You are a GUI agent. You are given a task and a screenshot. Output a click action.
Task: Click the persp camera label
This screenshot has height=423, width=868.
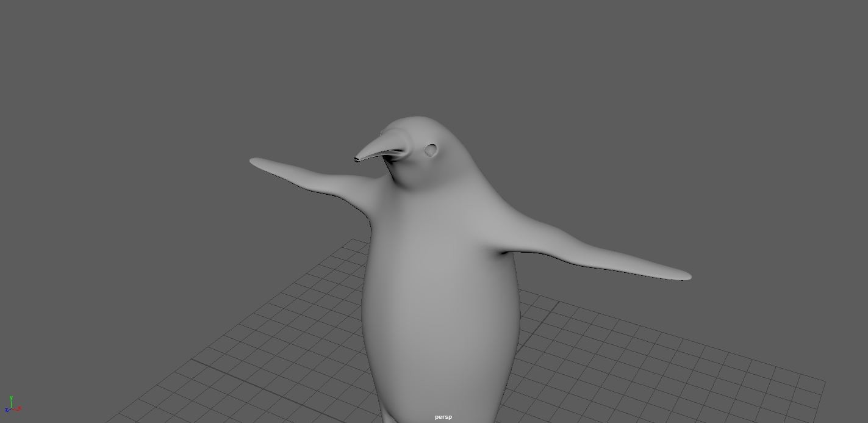[443, 416]
